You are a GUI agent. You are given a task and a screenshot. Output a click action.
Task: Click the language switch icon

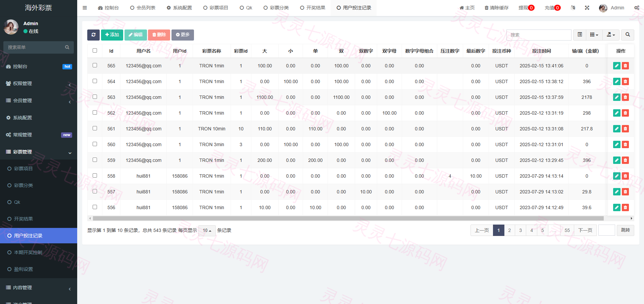pos(573,8)
